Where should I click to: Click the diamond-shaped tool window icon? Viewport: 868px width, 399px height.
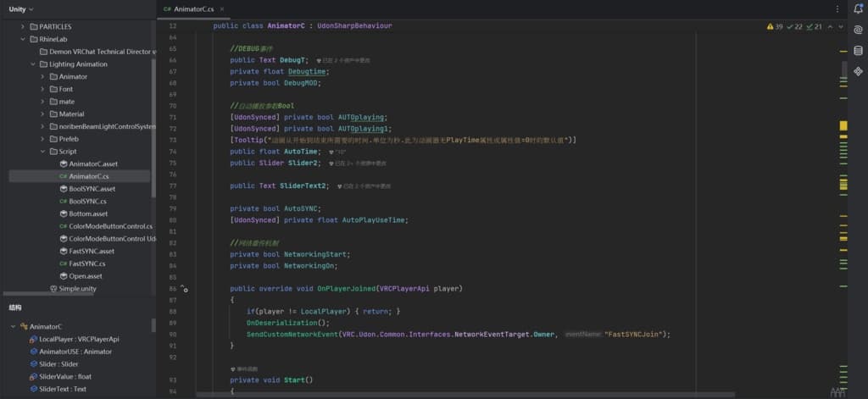(858, 71)
